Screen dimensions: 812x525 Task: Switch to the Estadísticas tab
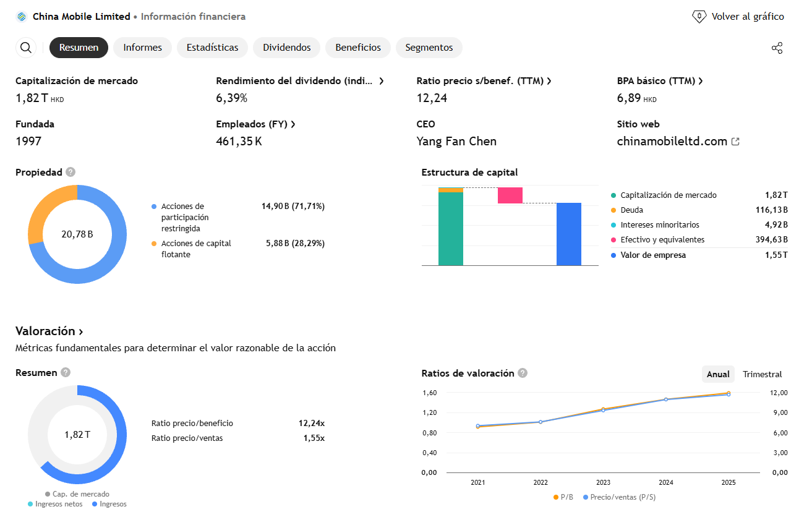[x=212, y=48]
